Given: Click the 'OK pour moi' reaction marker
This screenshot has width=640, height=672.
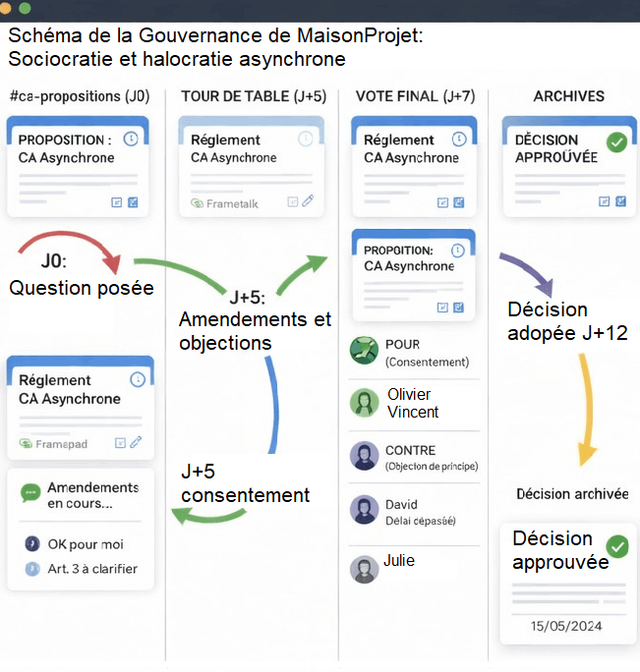Looking at the screenshot, I should click(x=31, y=543).
